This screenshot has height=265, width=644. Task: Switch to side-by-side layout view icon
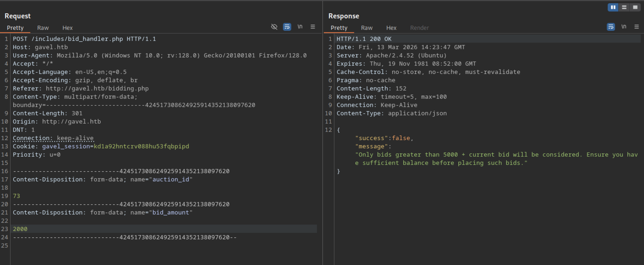click(613, 7)
